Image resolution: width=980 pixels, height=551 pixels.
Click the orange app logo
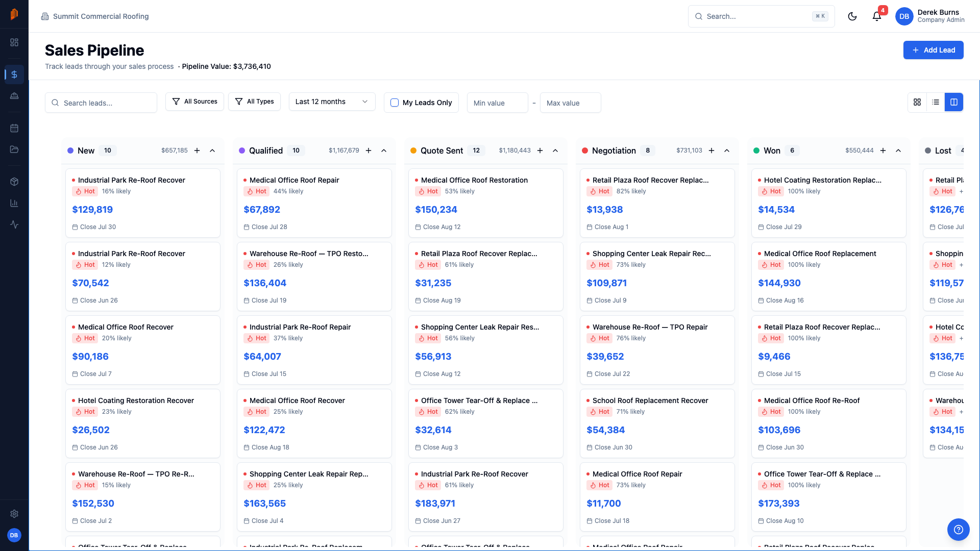[14, 14]
